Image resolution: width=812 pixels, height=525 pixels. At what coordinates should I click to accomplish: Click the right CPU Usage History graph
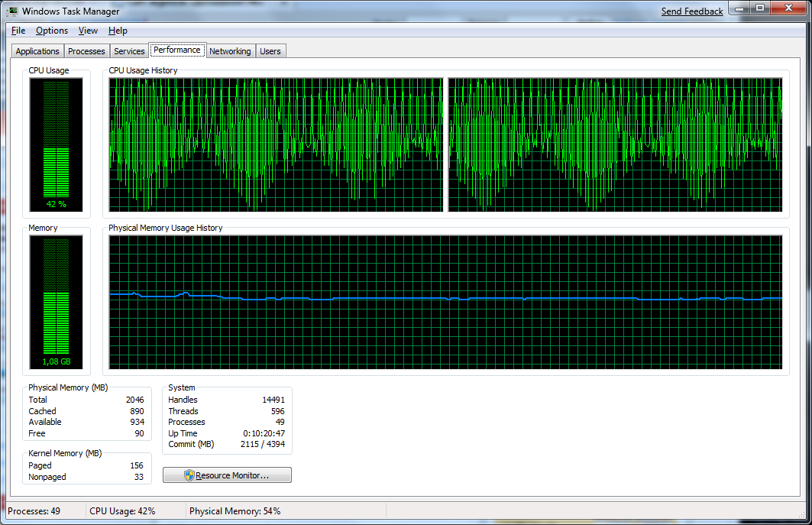(x=615, y=144)
